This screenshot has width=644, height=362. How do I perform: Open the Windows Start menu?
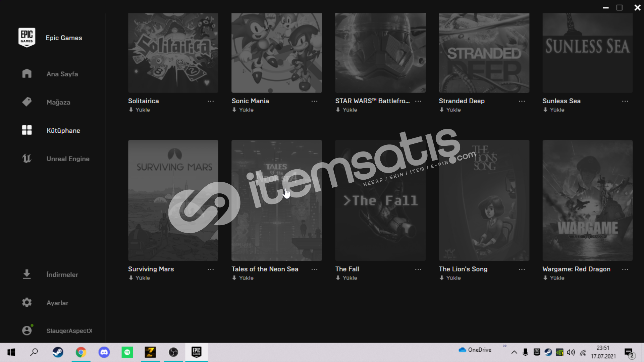click(11, 352)
